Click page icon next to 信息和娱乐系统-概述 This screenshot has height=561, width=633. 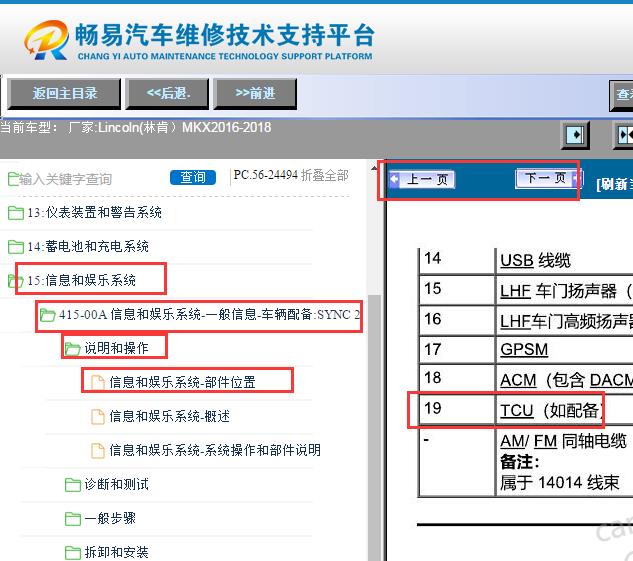click(x=97, y=416)
